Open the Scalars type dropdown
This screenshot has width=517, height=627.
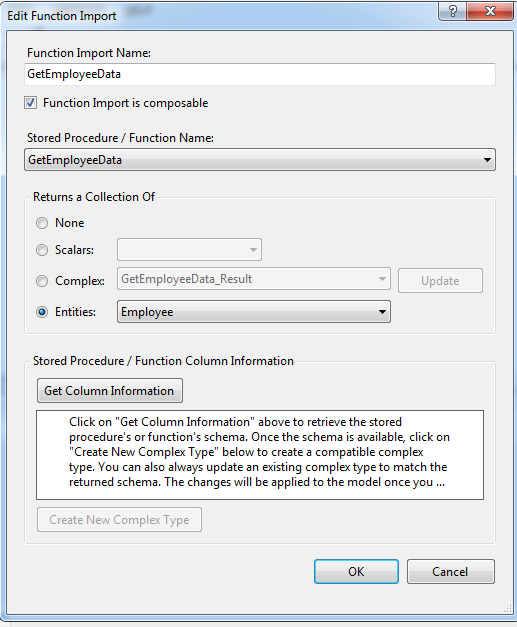point(190,250)
